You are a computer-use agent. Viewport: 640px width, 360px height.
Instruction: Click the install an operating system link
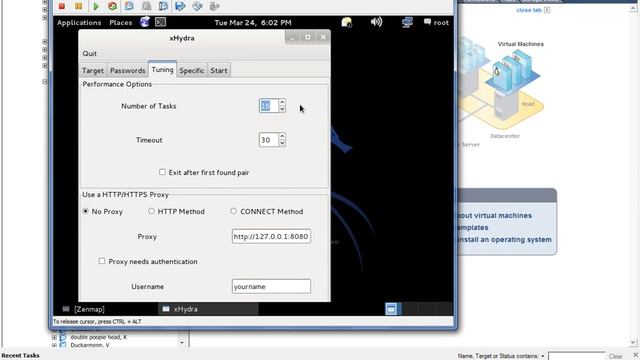click(x=504, y=240)
